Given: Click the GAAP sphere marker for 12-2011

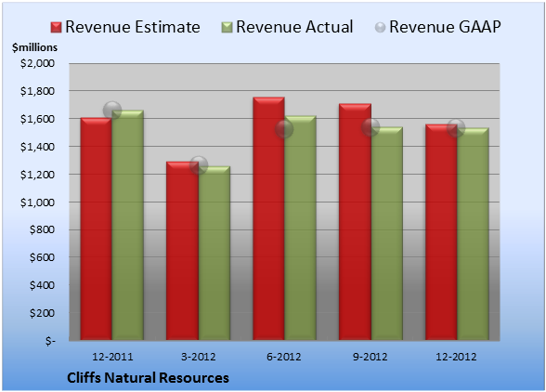Looking at the screenshot, I should click(x=112, y=111).
